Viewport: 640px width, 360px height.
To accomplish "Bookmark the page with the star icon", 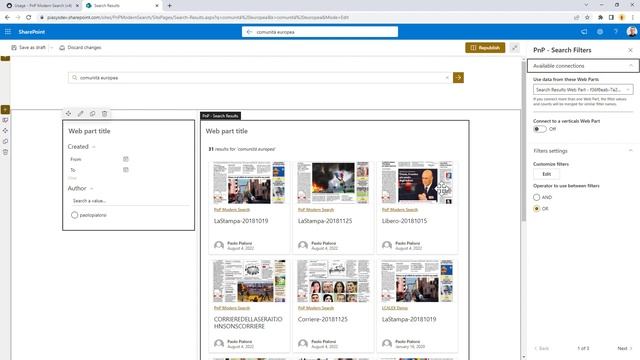I will coord(587,17).
